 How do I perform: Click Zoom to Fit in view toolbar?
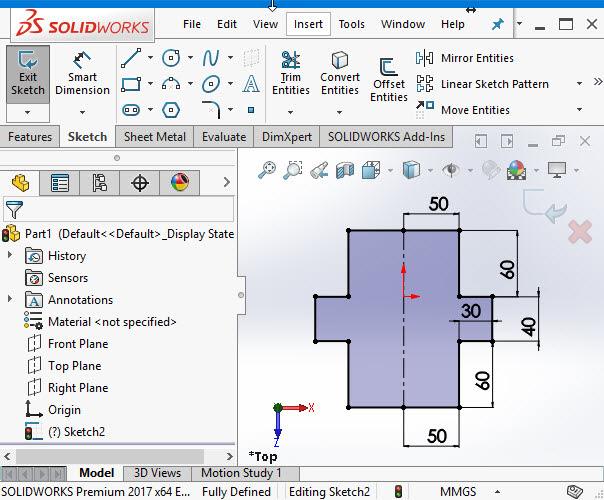coord(267,170)
